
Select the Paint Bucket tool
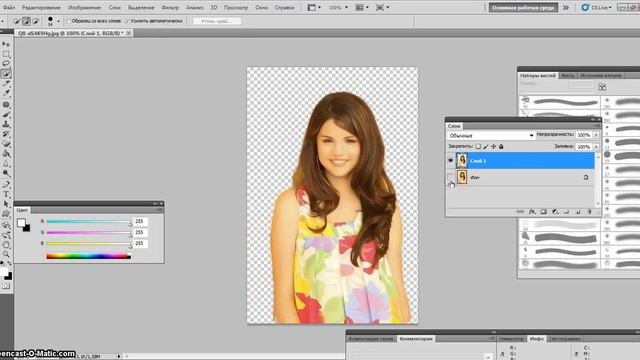(6, 154)
